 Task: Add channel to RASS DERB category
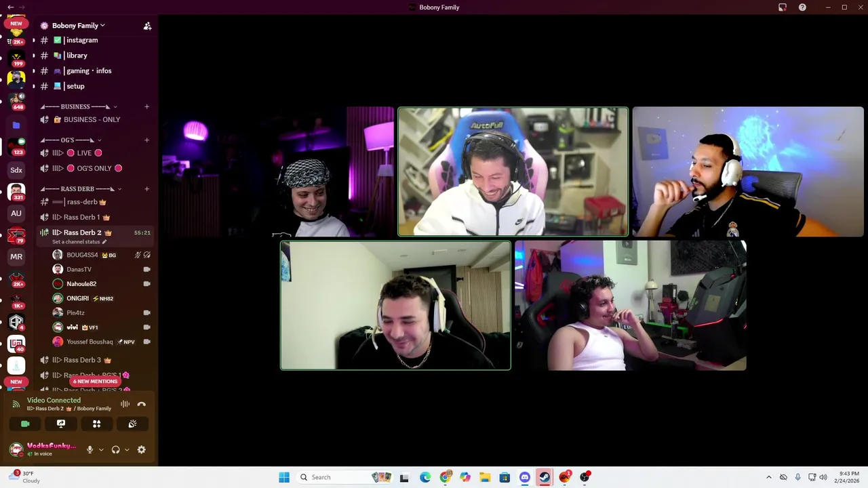(x=146, y=189)
